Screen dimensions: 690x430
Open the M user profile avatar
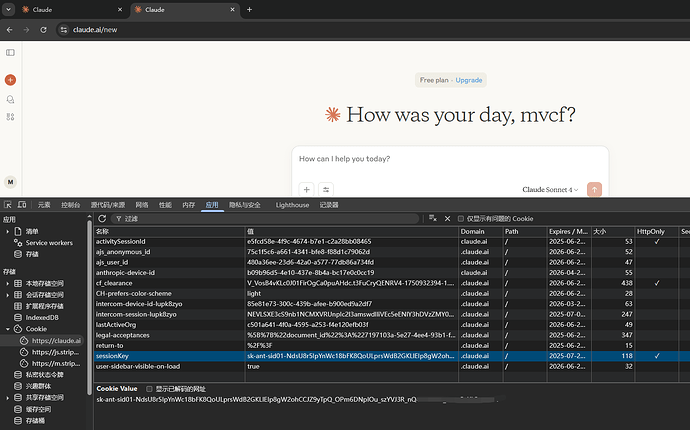pos(11,182)
